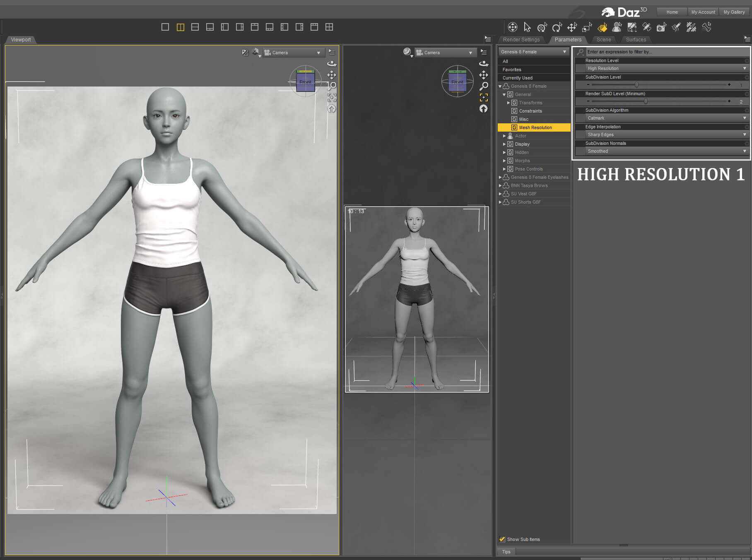Click the zoom magnifier in right viewport
752x560 pixels.
pos(484,86)
